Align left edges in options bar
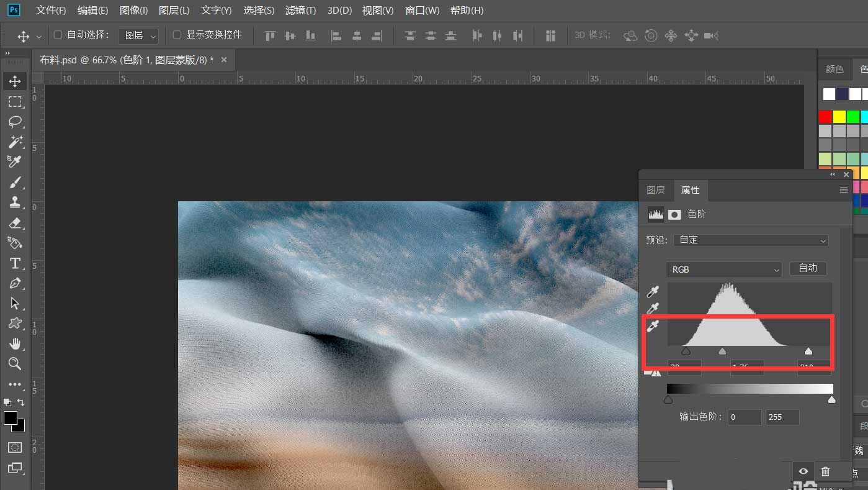Viewport: 868px width, 490px height. click(x=336, y=36)
